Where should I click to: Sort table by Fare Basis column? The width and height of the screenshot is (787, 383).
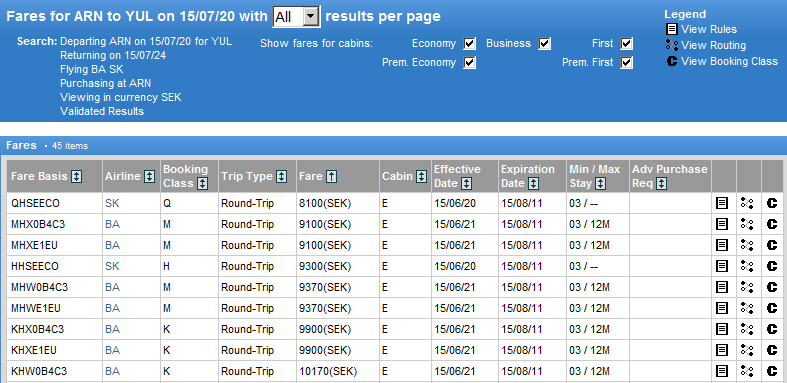coord(76,177)
